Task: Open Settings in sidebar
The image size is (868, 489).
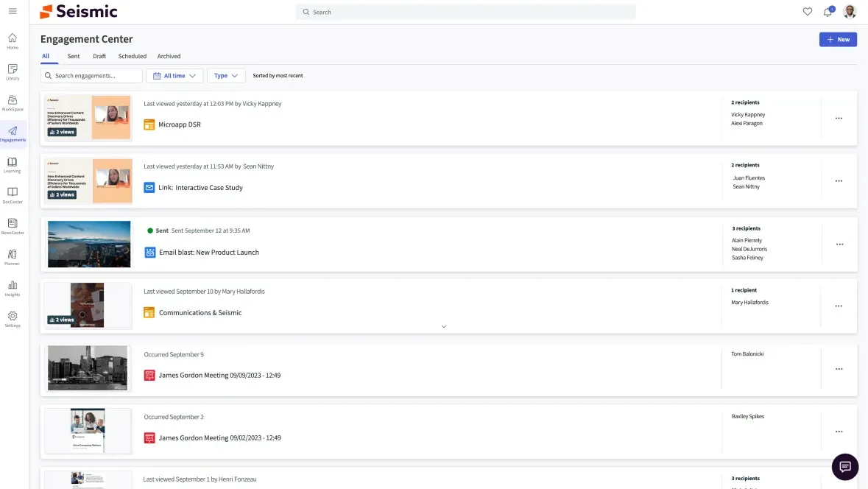Action: 13,320
